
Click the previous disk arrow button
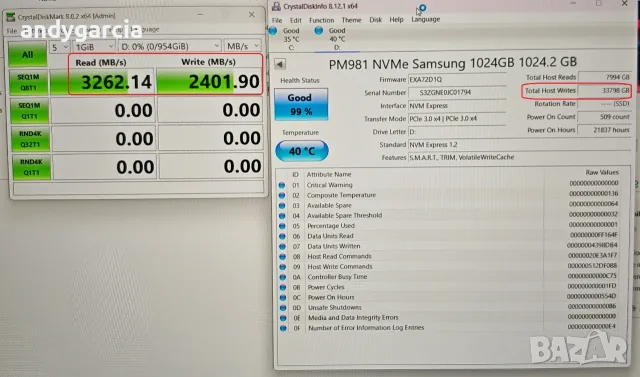280,64
